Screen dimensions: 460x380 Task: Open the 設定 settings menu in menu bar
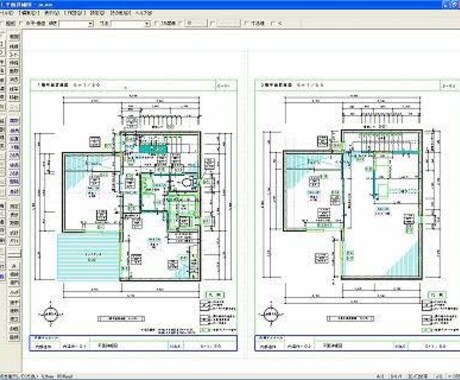(98, 13)
